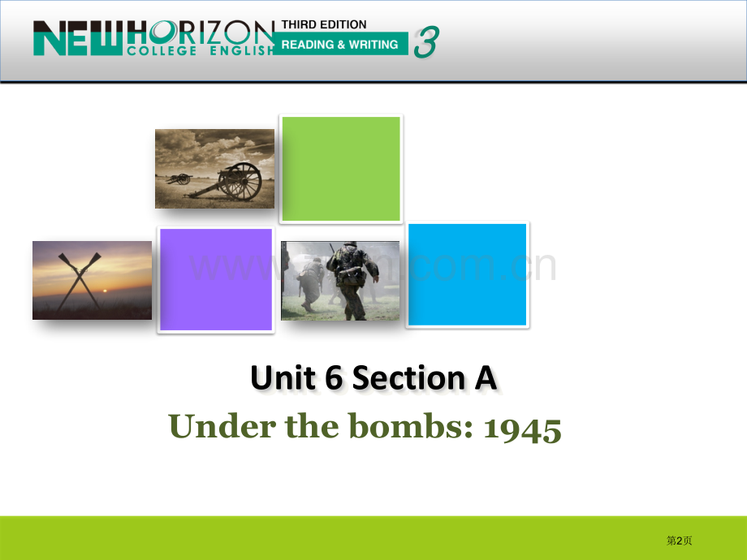Image resolution: width=747 pixels, height=560 pixels.
Task: Click the year 1945 in subtitle
Action: [x=521, y=429]
